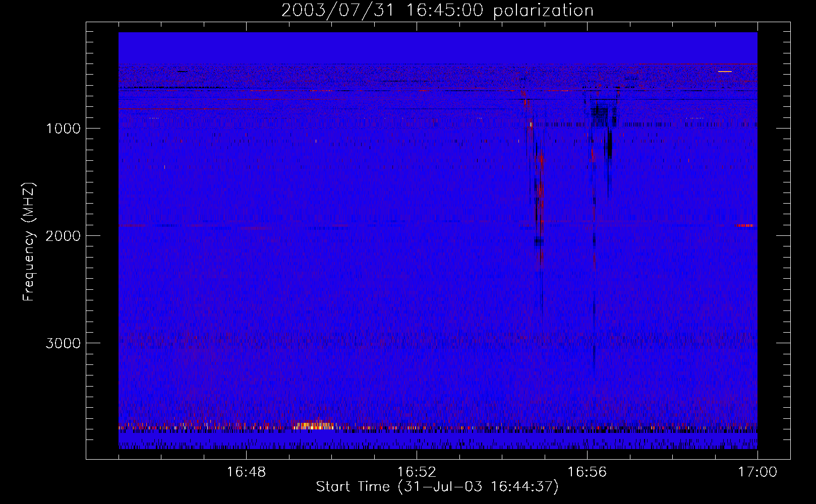Click the 3000 frequency tick label
816x504 pixels.
63,343
